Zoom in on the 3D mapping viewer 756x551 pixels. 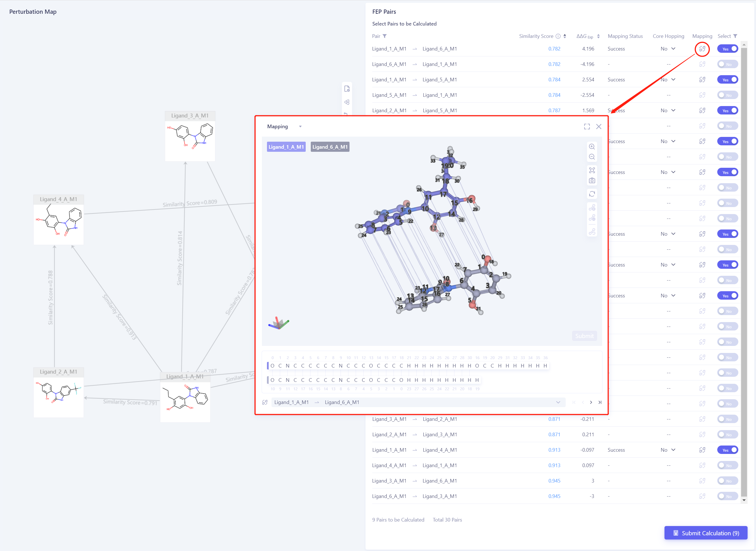pyautogui.click(x=592, y=147)
